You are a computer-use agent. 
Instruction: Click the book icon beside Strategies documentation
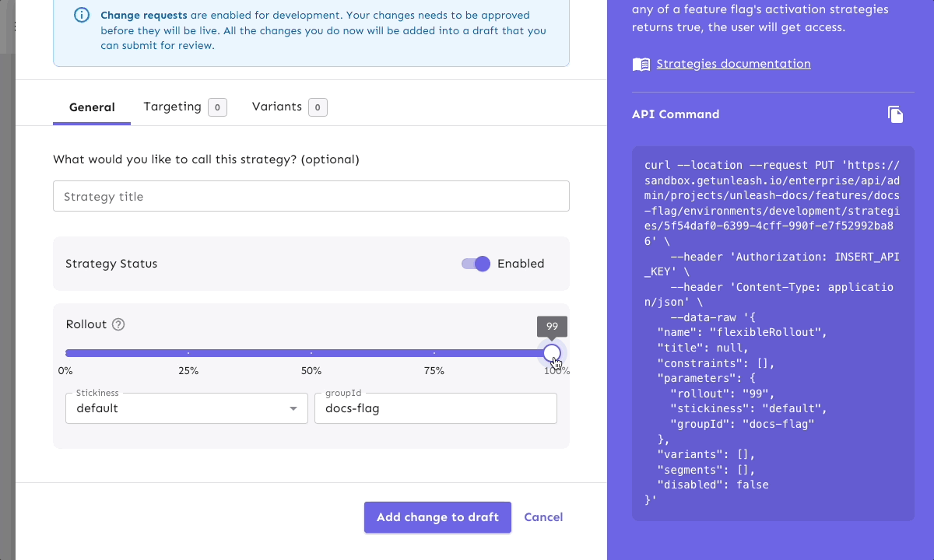coord(641,64)
